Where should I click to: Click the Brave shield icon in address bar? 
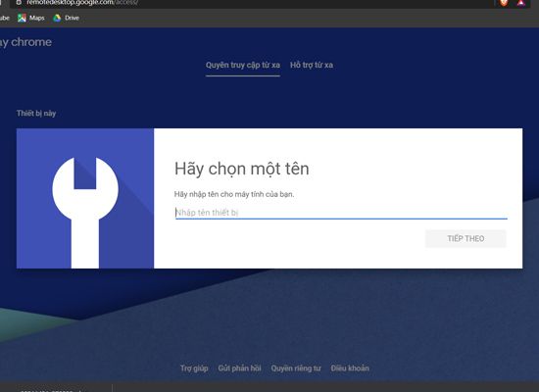504,3
